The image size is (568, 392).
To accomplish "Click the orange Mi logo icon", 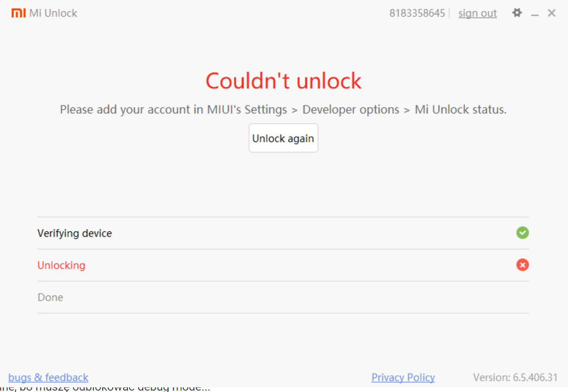I will tap(19, 13).
